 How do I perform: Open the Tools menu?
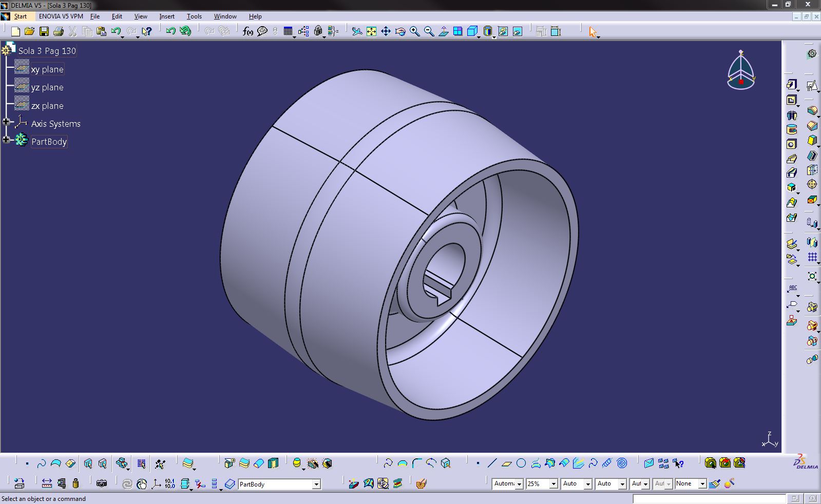tap(194, 16)
